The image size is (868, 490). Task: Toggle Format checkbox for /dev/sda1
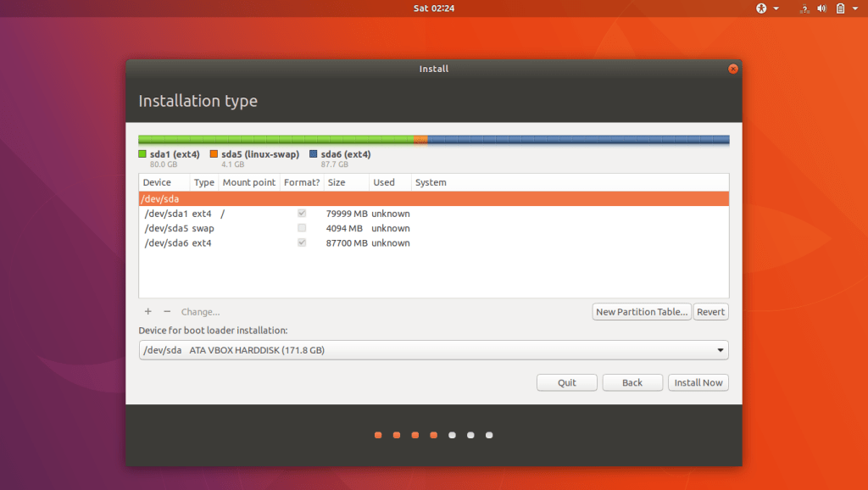(302, 214)
